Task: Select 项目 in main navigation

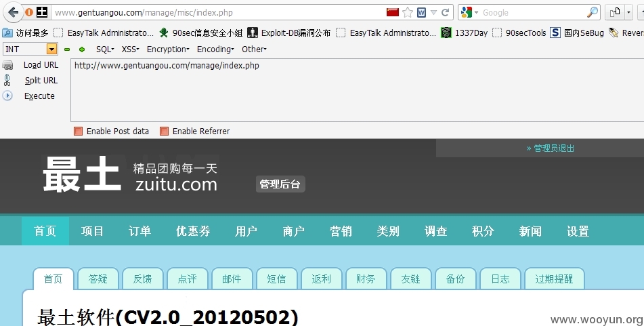Action: (92, 231)
